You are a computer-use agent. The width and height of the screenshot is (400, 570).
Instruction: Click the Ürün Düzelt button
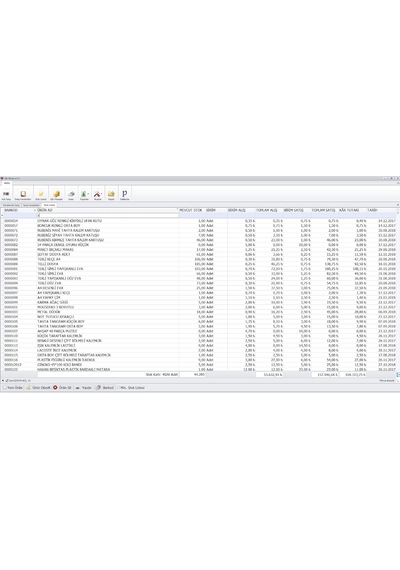pyautogui.click(x=38, y=388)
